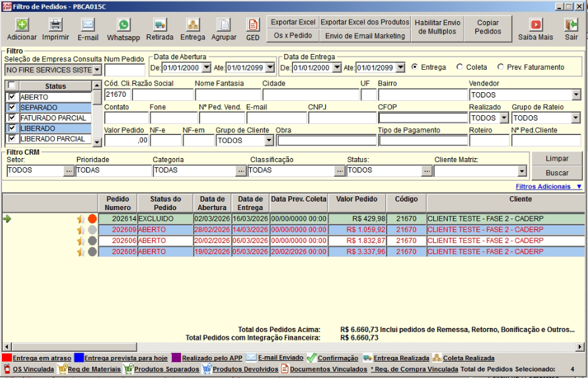Viewport: 588px width, 378px height.
Task: Expand the Filtros Adicionais link
Action: click(548, 186)
